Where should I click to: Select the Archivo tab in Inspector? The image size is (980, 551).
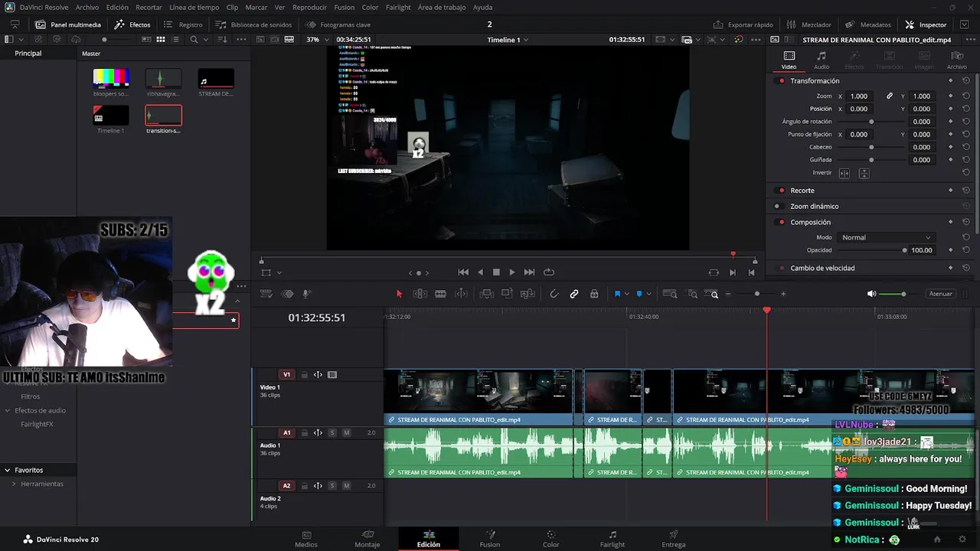pos(957,60)
